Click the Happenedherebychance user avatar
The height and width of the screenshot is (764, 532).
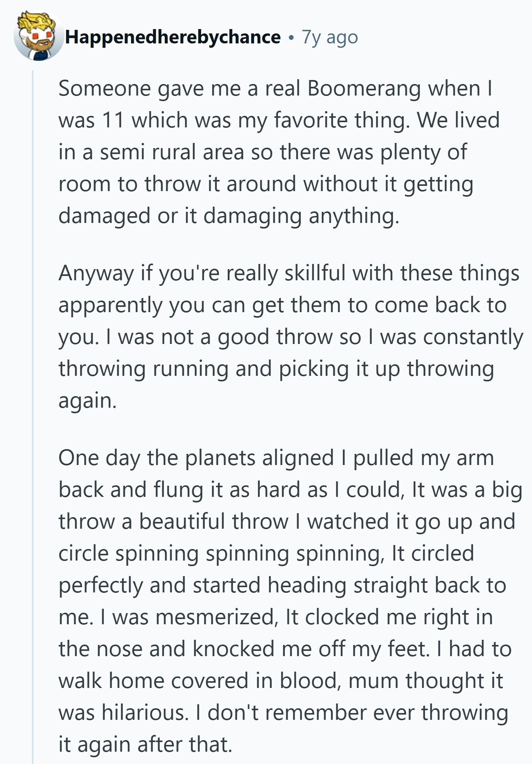(38, 37)
